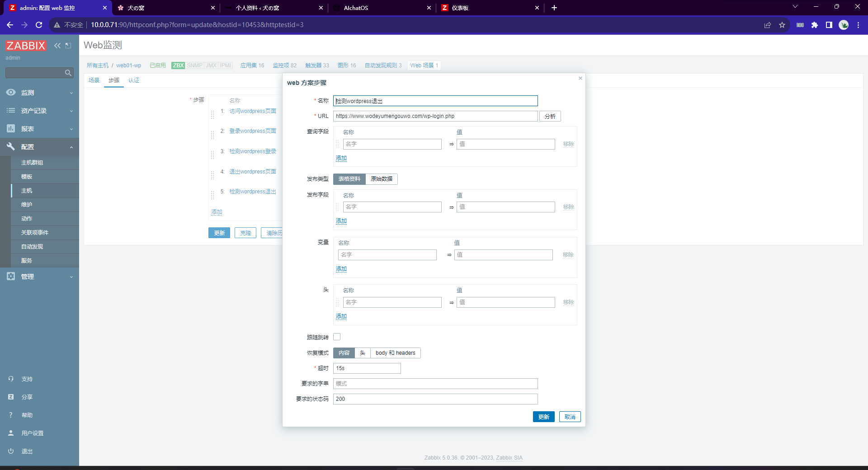The image size is (868, 470).
Task: Switch to the 认证 tab
Action: pos(134,80)
